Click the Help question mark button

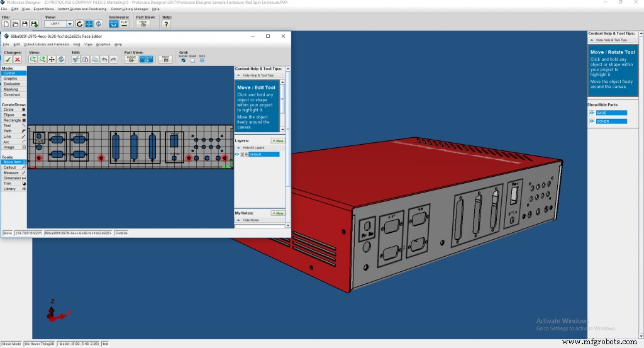pyautogui.click(x=166, y=24)
